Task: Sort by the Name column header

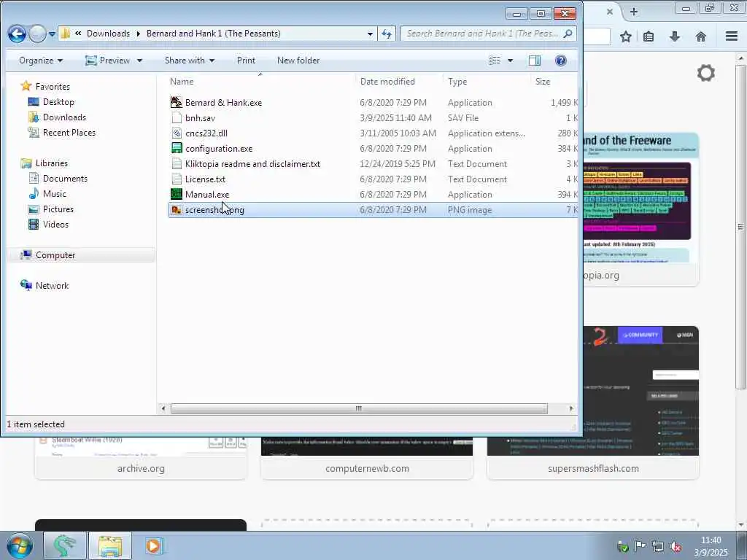Action: click(x=260, y=82)
